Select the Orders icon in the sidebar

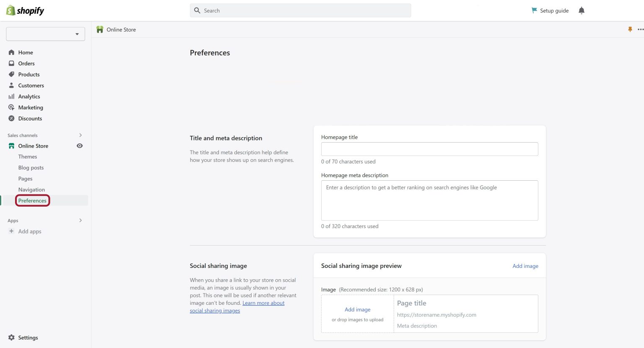[x=11, y=63]
